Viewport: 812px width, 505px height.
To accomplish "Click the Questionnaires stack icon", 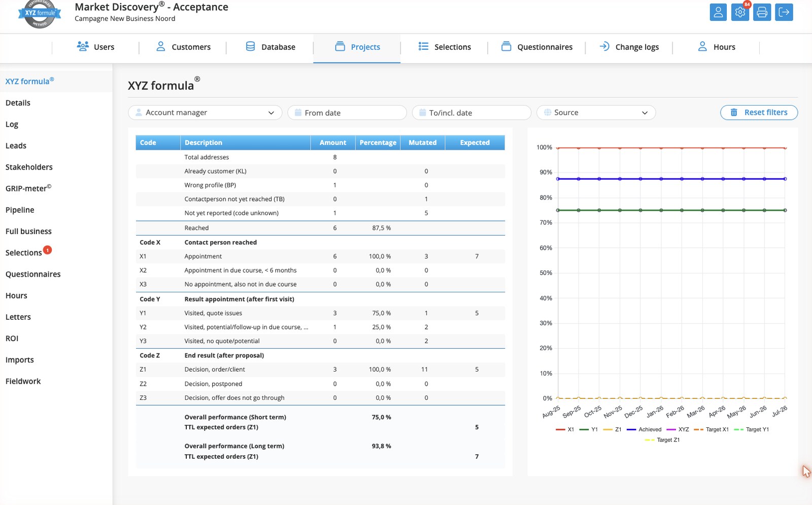I will coord(506,46).
